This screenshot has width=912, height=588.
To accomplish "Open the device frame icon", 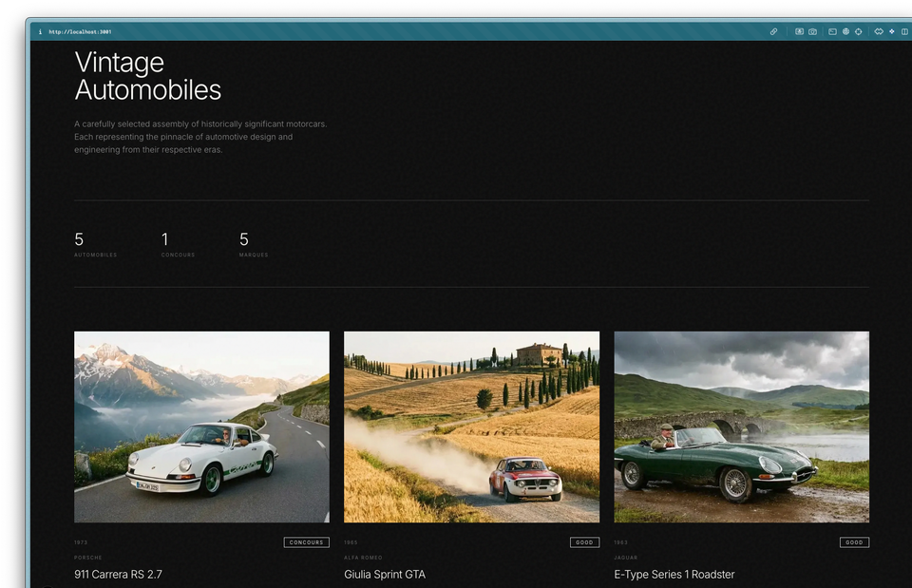I will pos(799,31).
